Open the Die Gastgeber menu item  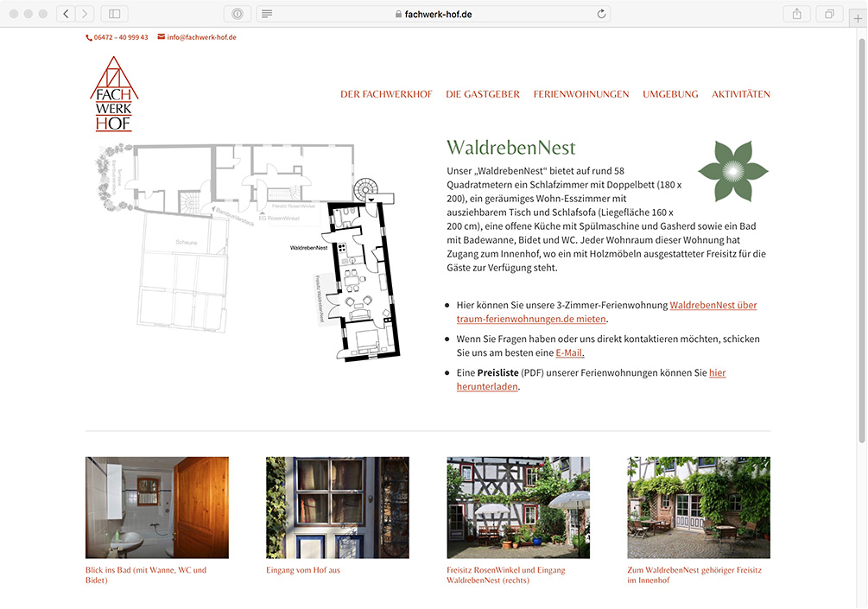click(483, 94)
